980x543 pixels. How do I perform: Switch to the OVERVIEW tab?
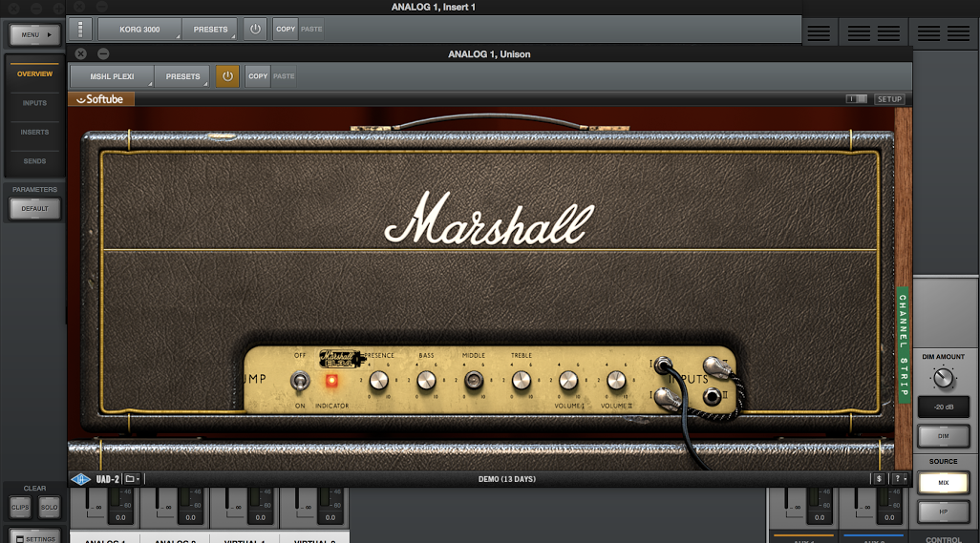click(35, 74)
